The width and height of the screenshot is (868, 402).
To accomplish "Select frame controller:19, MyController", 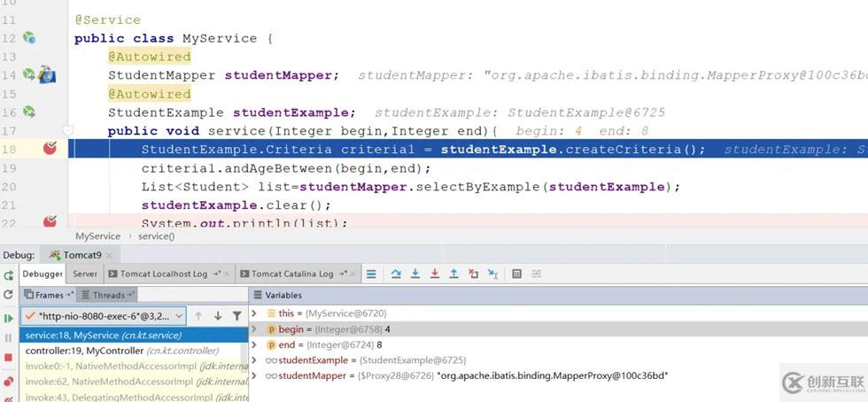I will pyautogui.click(x=134, y=351).
